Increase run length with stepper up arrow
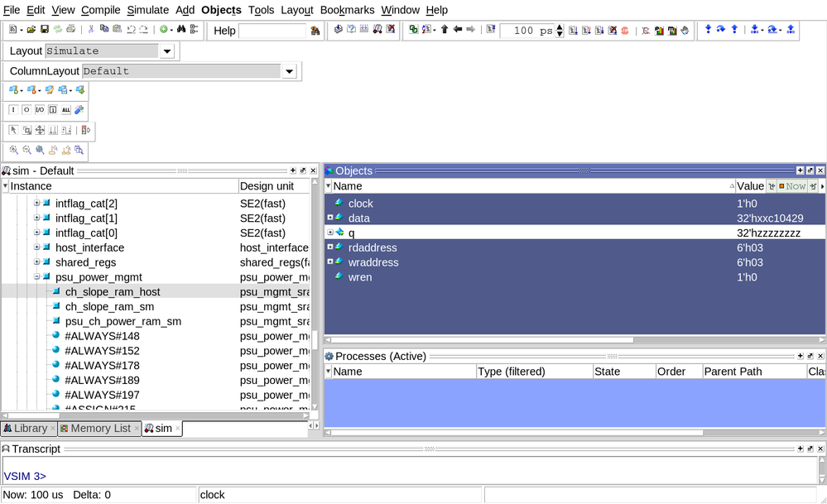This screenshot has height=504, width=827. [x=560, y=26]
